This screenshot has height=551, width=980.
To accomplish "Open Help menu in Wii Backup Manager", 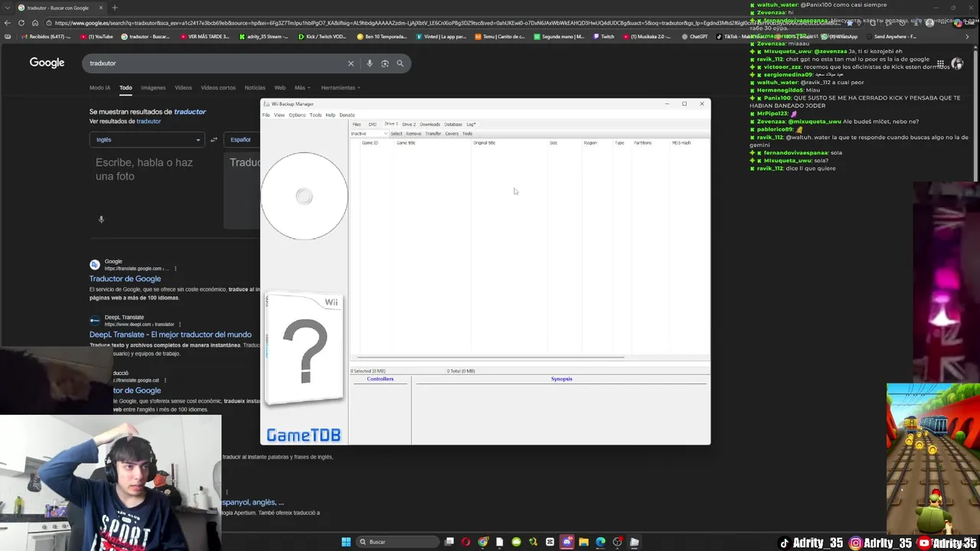I will (330, 115).
